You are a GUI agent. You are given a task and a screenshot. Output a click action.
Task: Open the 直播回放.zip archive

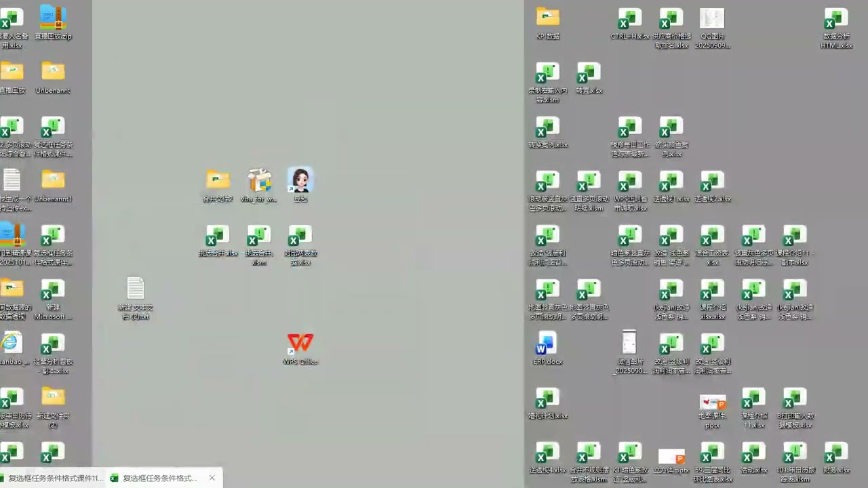click(53, 23)
